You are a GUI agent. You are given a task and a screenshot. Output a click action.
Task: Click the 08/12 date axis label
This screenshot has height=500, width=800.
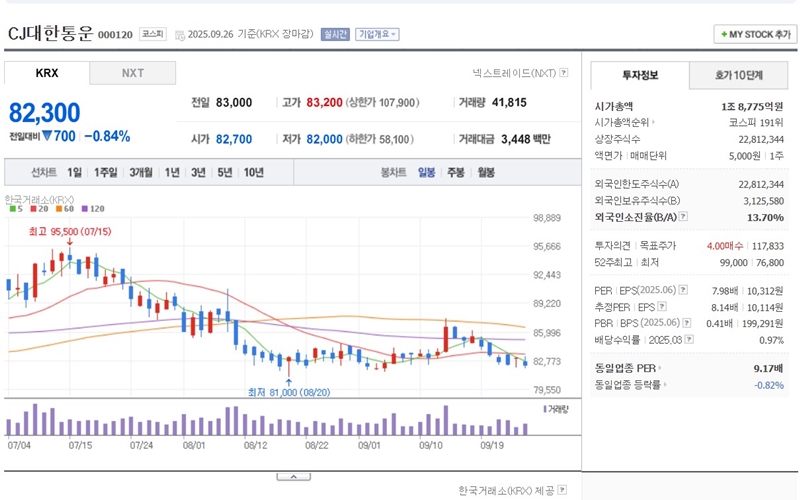(256, 445)
